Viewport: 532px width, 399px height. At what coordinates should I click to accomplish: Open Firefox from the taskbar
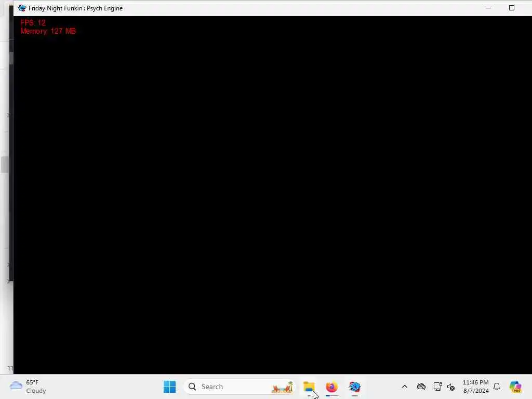coord(332,387)
